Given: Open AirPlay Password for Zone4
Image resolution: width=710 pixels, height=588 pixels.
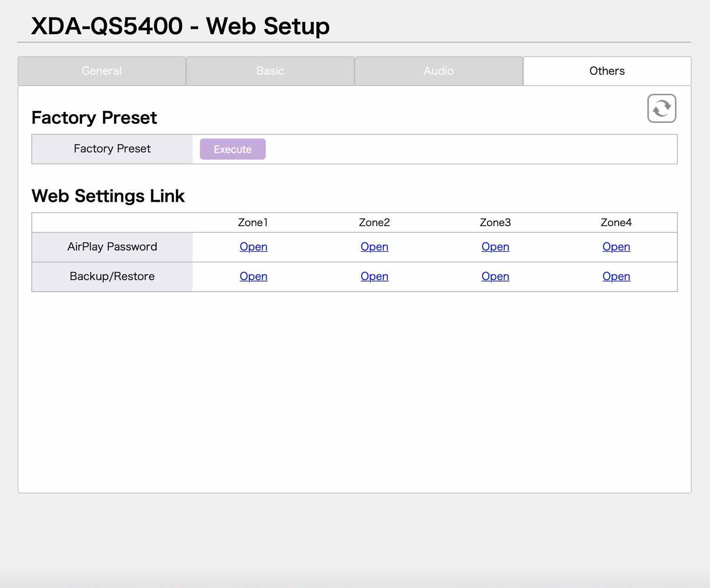Looking at the screenshot, I should pos(616,247).
